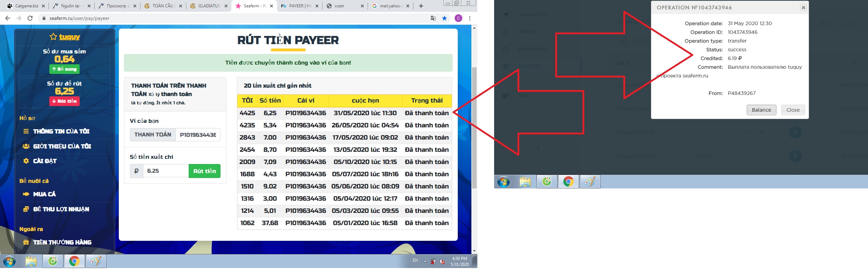This screenshot has width=868, height=275.
Task: Click the coins icon beside ĐỂ THU LỢI NHUẬN
Action: [26, 209]
